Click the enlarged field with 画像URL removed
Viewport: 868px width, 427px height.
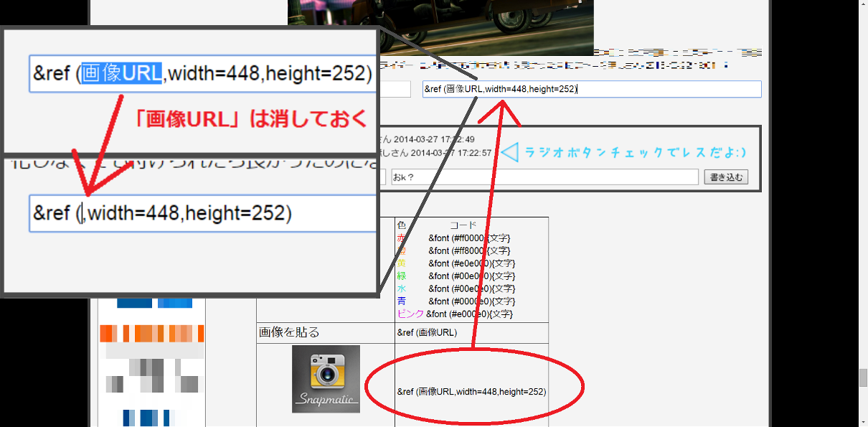(202, 213)
